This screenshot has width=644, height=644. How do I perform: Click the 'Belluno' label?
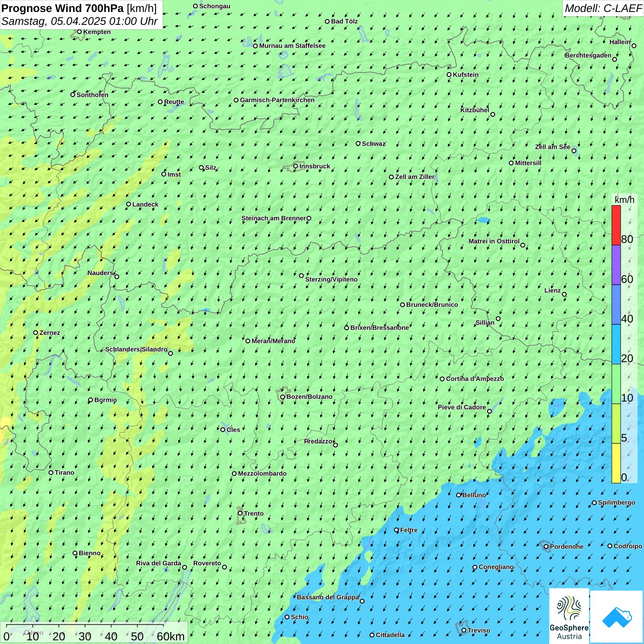coord(474,495)
